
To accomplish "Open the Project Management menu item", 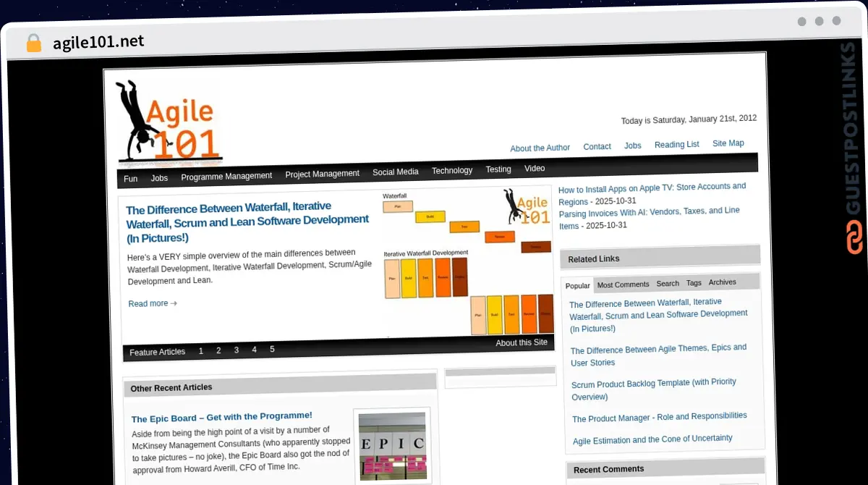I will click(322, 174).
